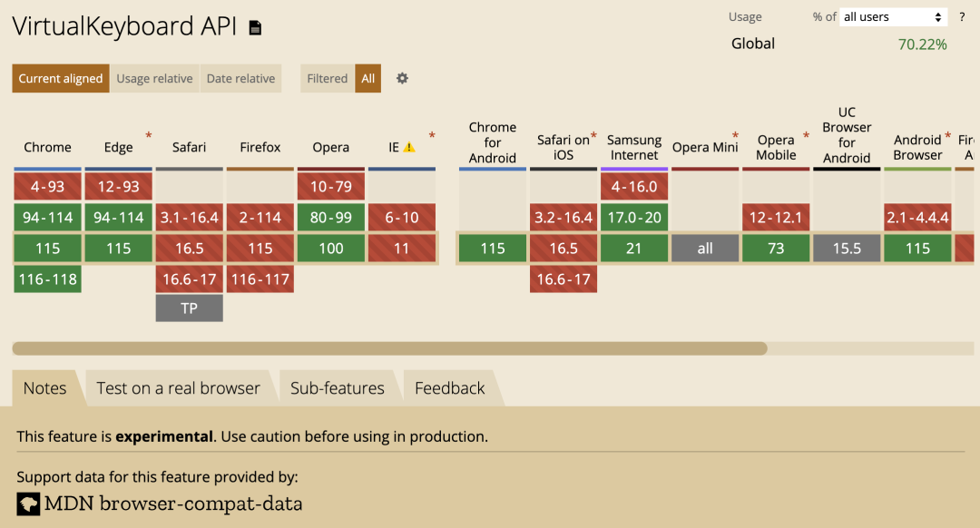Click the Chrome for Android column header
Screen dimensions: 980x528
[x=493, y=142]
